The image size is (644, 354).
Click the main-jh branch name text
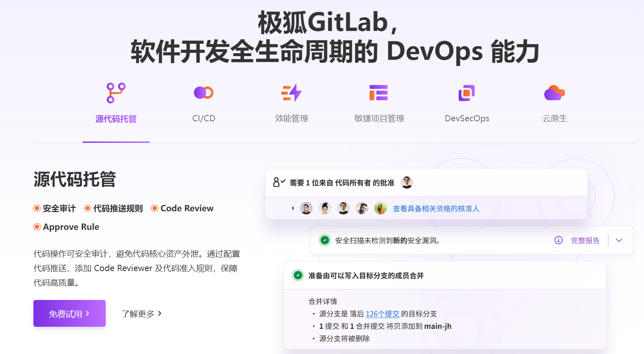pos(438,326)
